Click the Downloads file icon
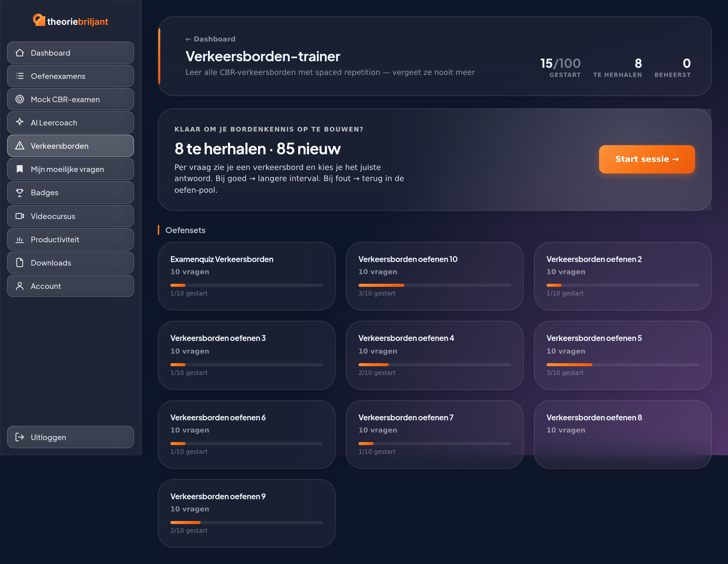The width and height of the screenshot is (728, 564). point(20,263)
